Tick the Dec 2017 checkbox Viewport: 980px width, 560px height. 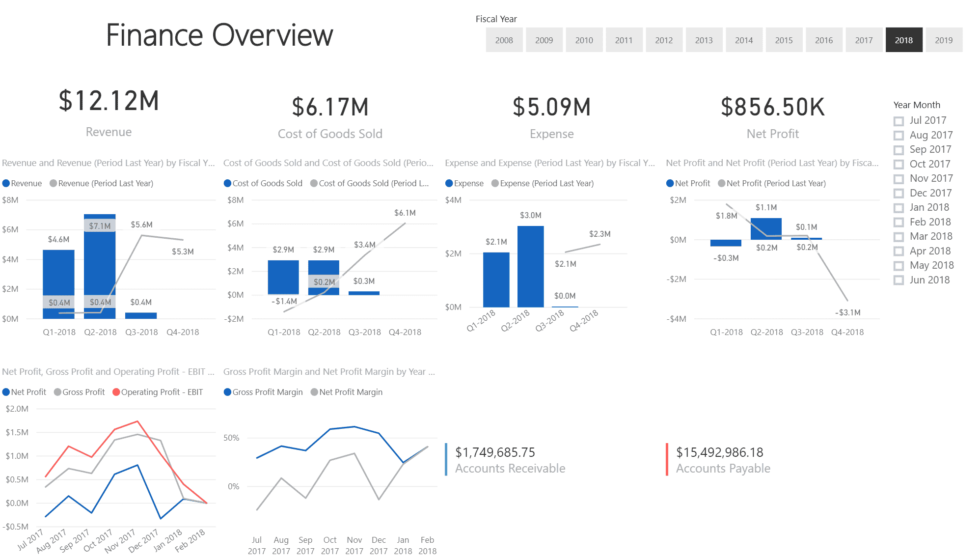tap(898, 193)
